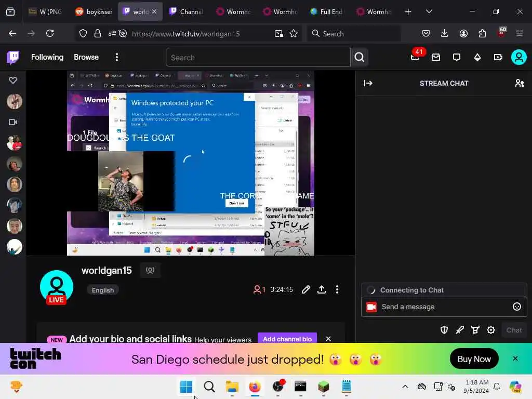Click the sword mod view icon
Screen dimensions: 532x399
tap(460, 330)
